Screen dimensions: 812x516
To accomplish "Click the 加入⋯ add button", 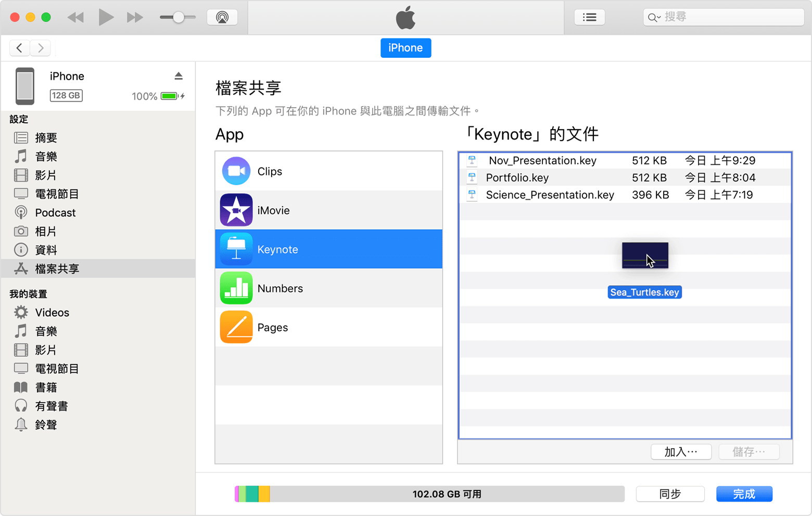I will (681, 452).
